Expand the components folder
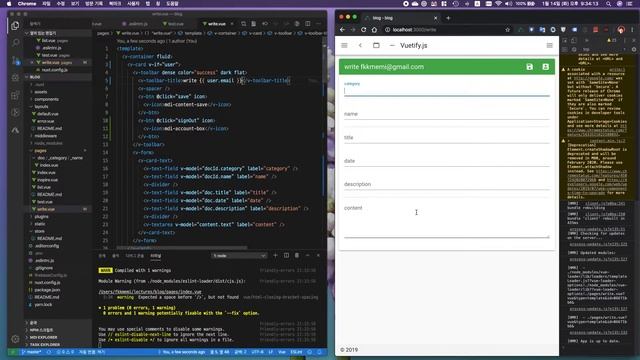The height and width of the screenshot is (360, 640). 46,99
